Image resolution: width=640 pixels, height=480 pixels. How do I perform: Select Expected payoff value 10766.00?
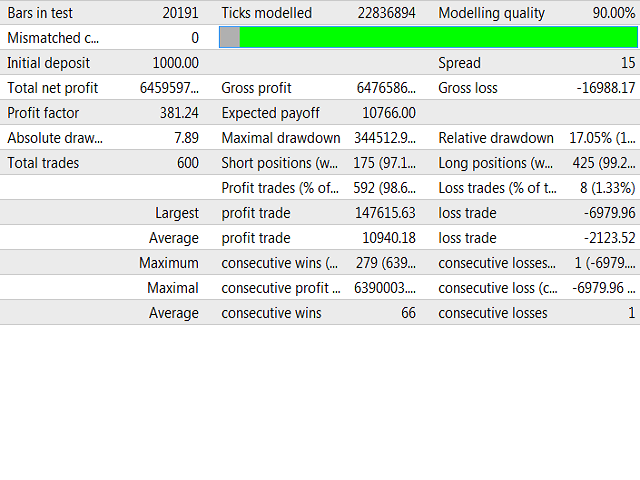[x=389, y=113]
